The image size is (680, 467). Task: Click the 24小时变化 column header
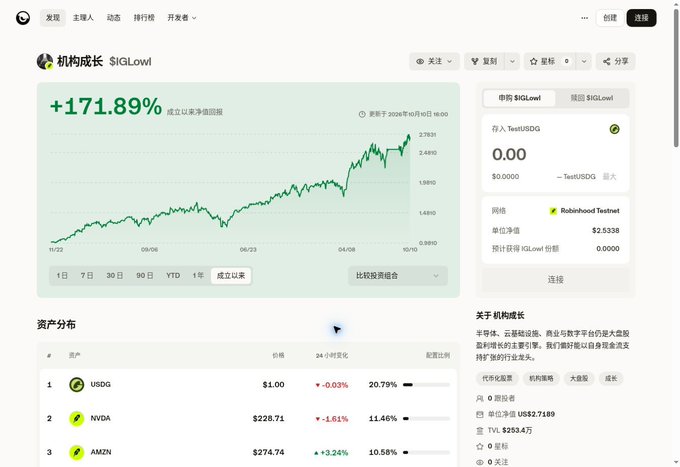coord(332,356)
